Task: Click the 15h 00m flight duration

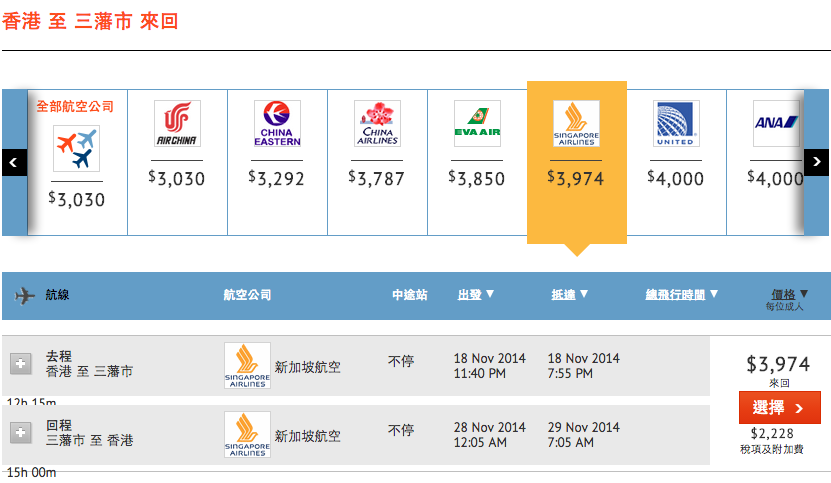Action: tap(32, 472)
